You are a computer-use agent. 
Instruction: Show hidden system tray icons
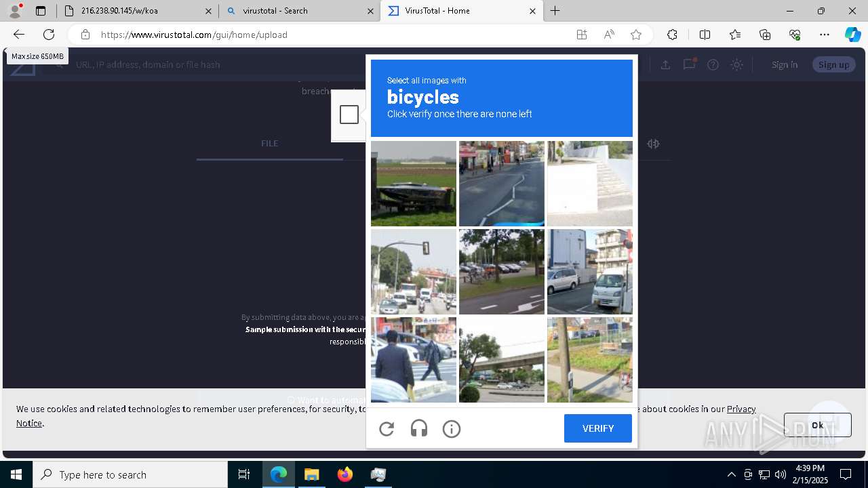point(731,474)
